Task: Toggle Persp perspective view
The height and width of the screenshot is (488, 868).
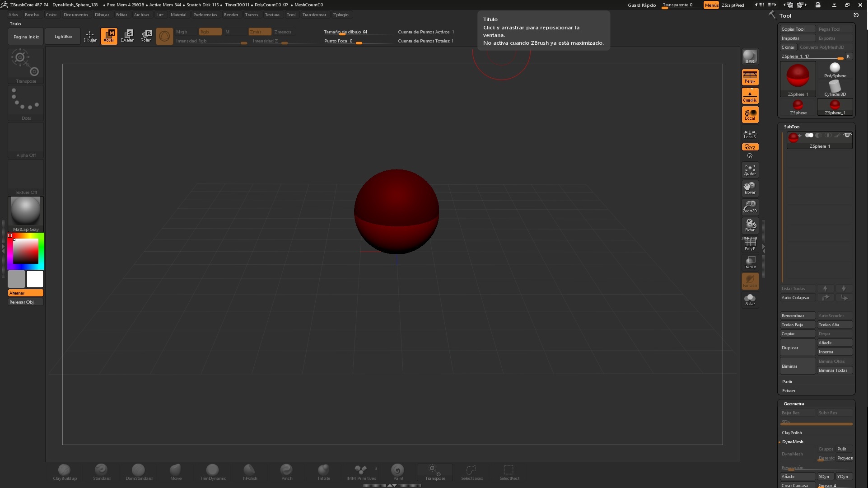Action: pyautogui.click(x=750, y=77)
